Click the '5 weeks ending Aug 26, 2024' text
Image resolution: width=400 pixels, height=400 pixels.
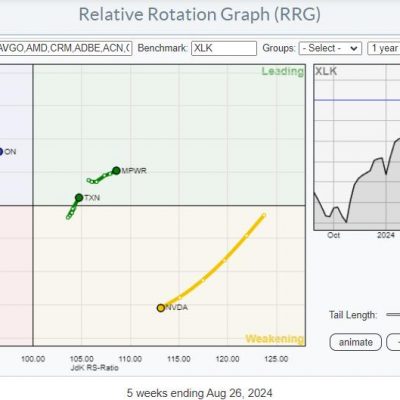click(199, 393)
